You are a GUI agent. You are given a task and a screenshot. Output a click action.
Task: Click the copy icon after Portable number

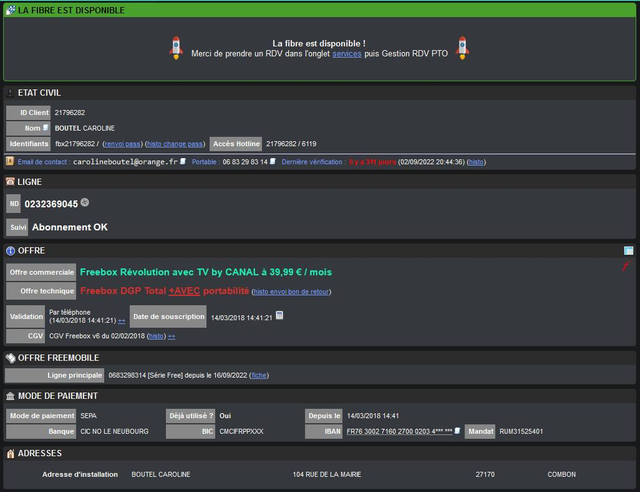273,161
